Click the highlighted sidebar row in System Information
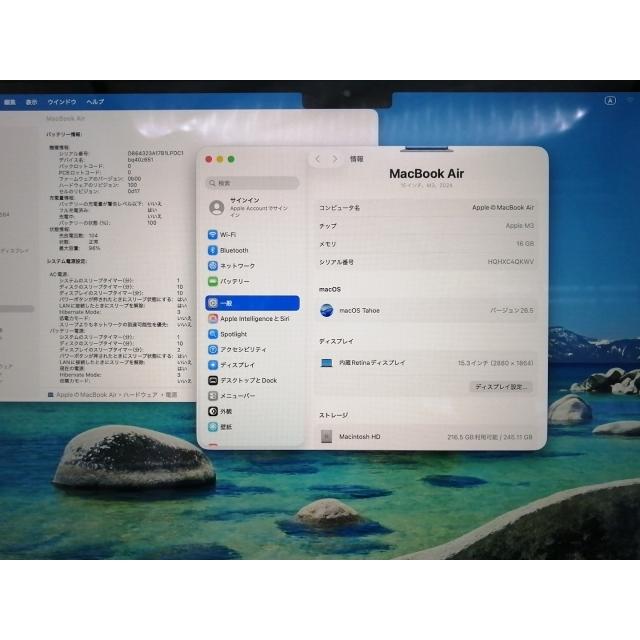Image resolution: width=640 pixels, height=640 pixels. 16,309
